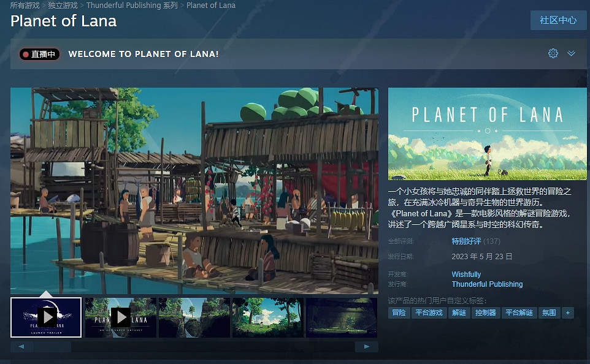Play the second trailer video thumbnail
This screenshot has width=590, height=364.
(120, 317)
